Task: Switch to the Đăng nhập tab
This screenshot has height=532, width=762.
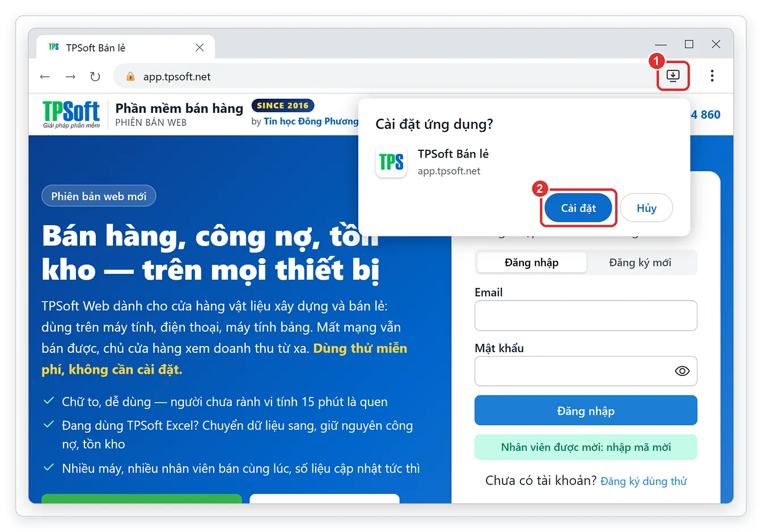Action: [x=532, y=263]
